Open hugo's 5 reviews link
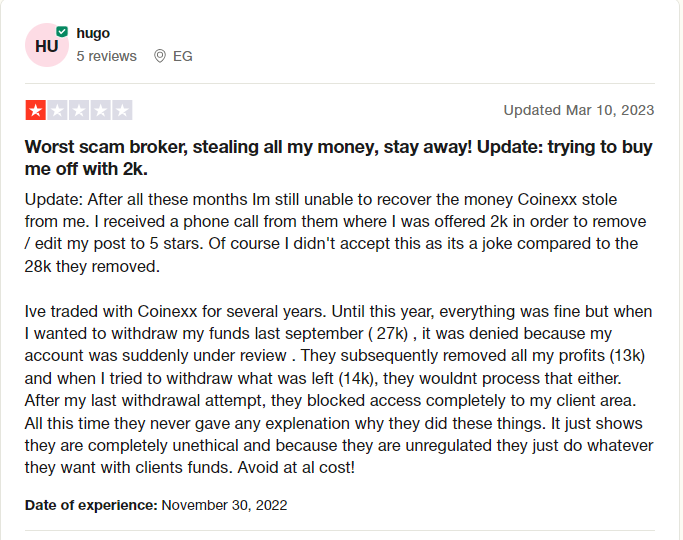This screenshot has width=683, height=540. (x=106, y=56)
